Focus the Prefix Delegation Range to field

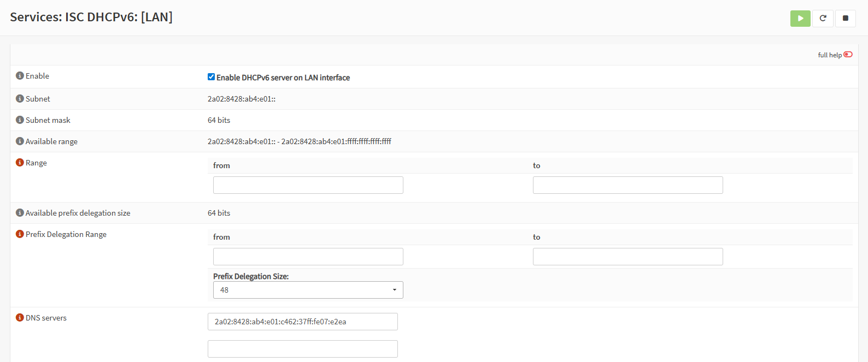click(x=628, y=257)
